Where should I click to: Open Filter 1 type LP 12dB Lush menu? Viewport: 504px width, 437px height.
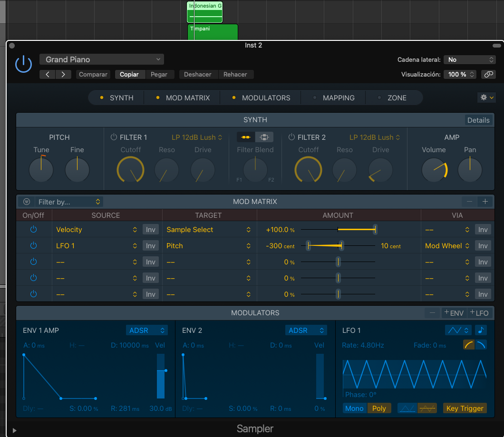pos(197,137)
